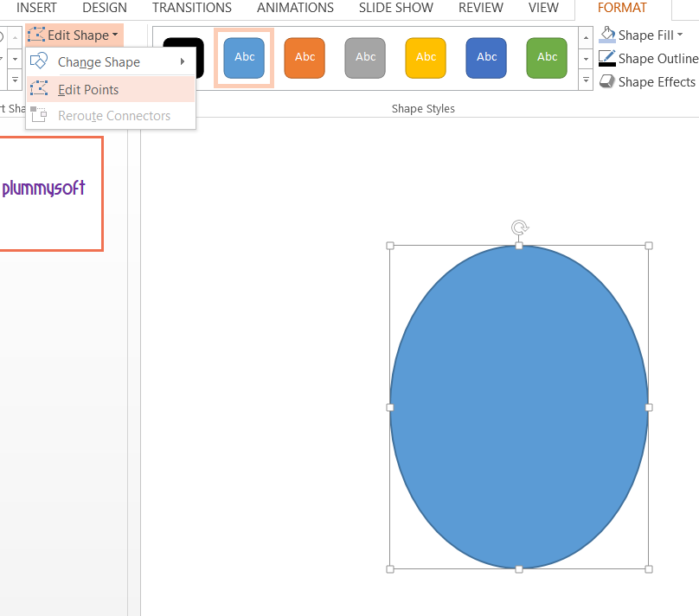Click the oval's bottom-right corner handle

(649, 569)
